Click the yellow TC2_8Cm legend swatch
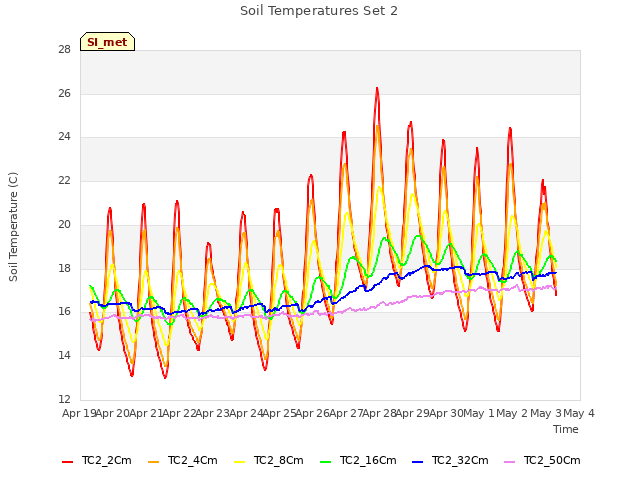The height and width of the screenshot is (480, 640). (240, 462)
